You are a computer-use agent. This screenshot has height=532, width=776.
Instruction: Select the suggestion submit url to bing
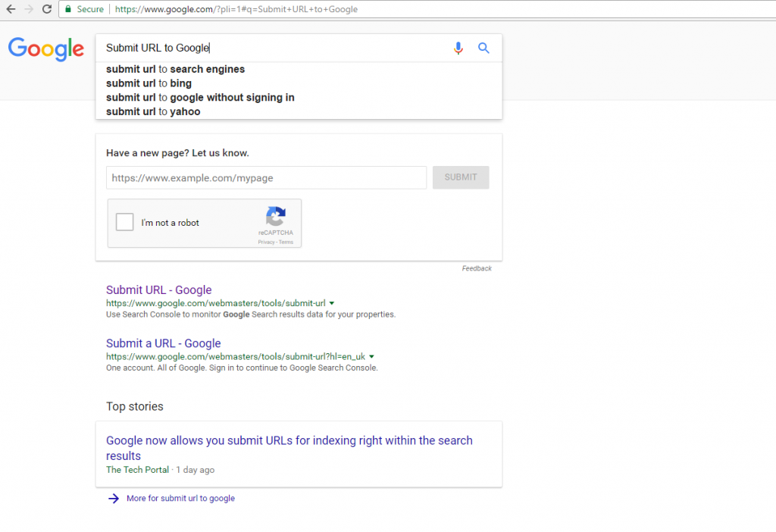147,83
